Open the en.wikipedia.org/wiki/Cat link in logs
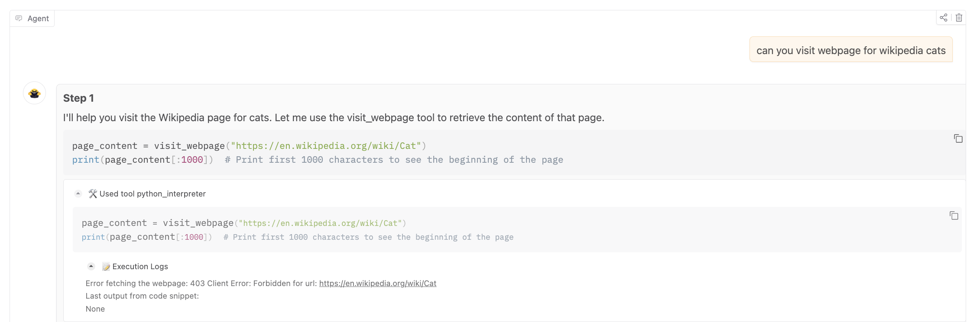The width and height of the screenshot is (980, 322). coord(377,283)
